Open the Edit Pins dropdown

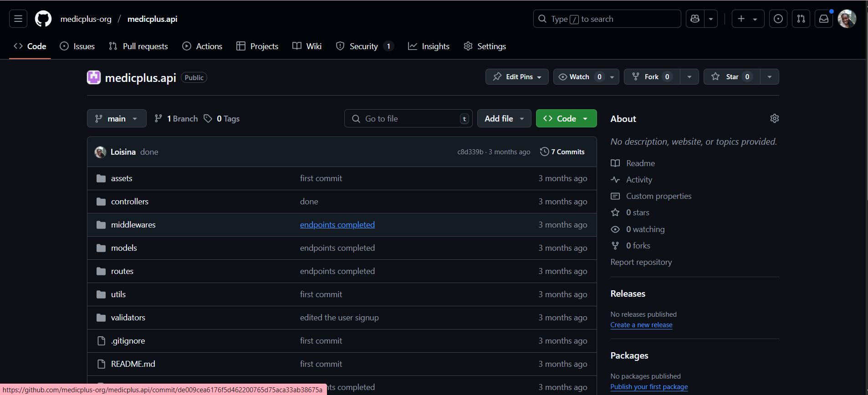pyautogui.click(x=517, y=77)
